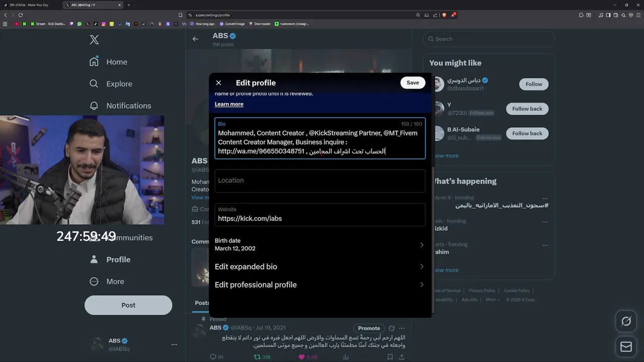
Task: Click the share icon in the address bar
Action: coord(435,15)
